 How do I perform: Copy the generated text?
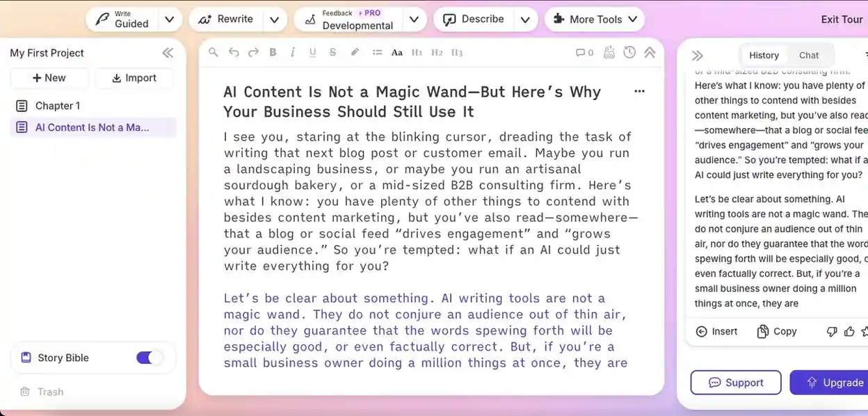[x=776, y=332]
